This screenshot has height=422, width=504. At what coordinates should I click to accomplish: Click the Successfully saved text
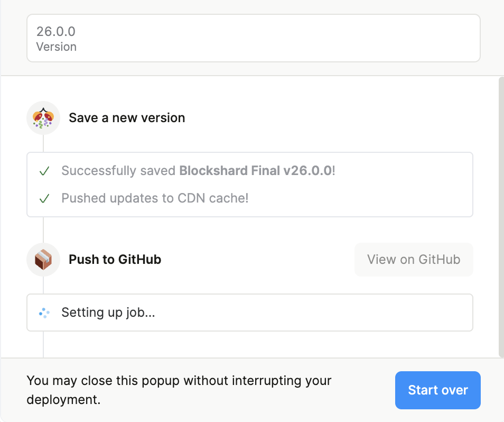click(x=119, y=171)
